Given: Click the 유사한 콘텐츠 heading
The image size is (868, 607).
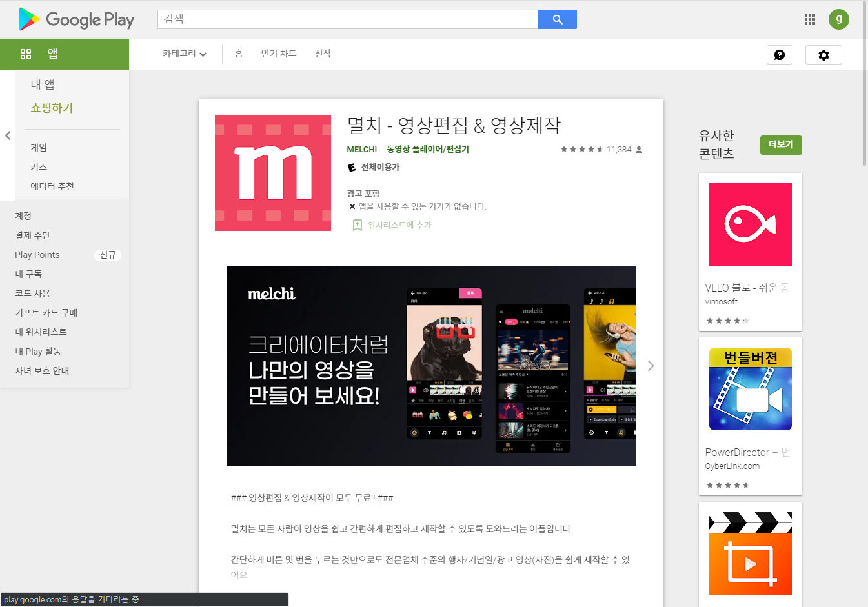Looking at the screenshot, I should (716, 144).
